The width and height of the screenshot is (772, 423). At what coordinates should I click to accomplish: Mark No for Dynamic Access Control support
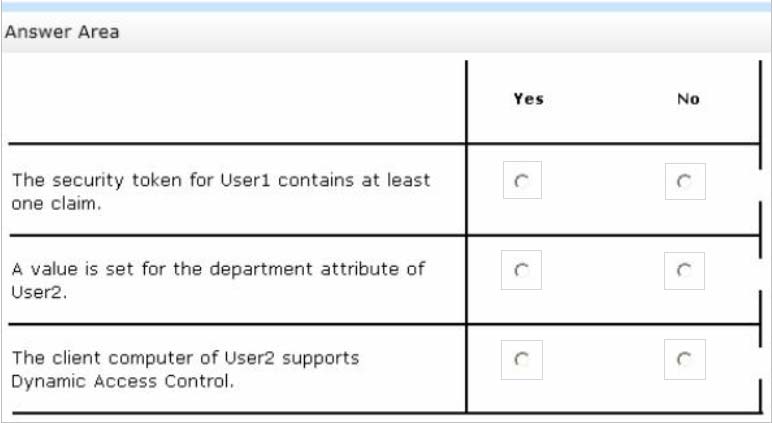coord(684,359)
